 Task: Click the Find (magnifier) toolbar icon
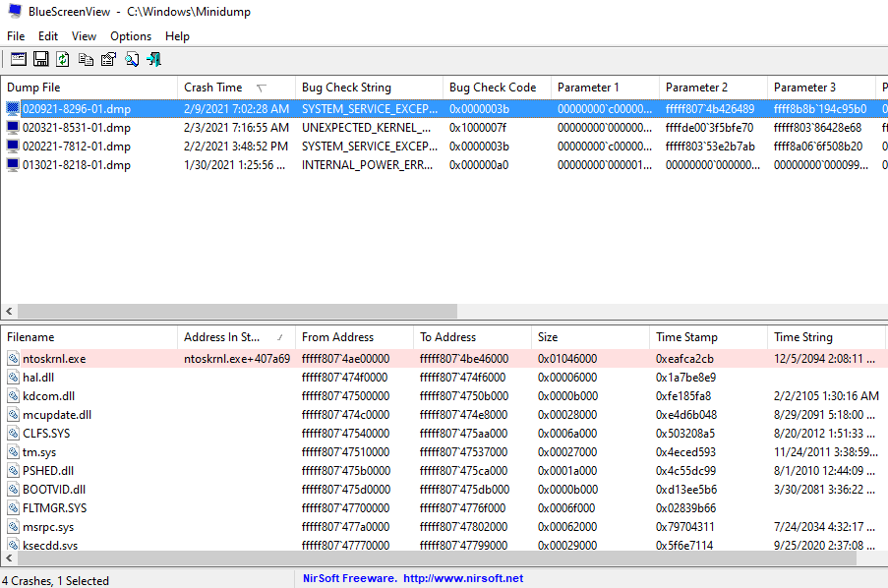tap(132, 59)
